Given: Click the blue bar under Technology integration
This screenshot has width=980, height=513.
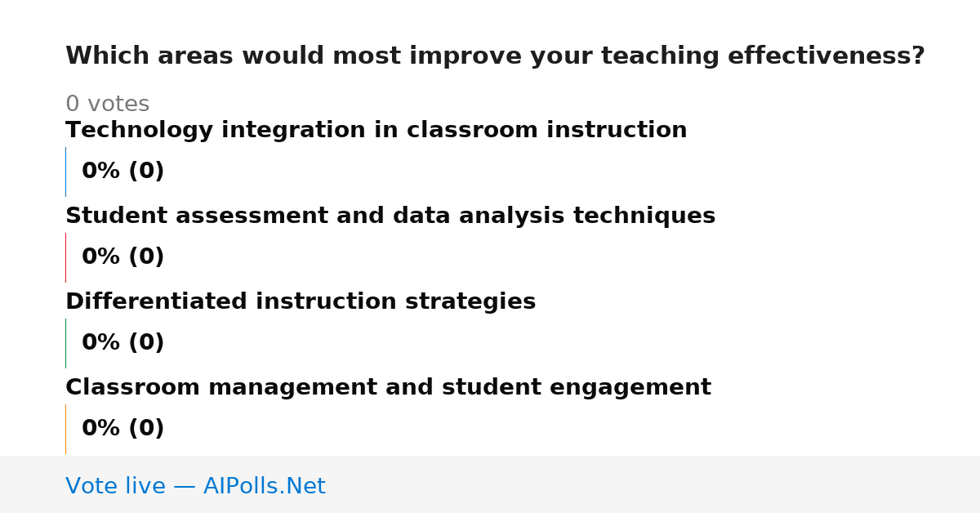Looking at the screenshot, I should point(65,172).
